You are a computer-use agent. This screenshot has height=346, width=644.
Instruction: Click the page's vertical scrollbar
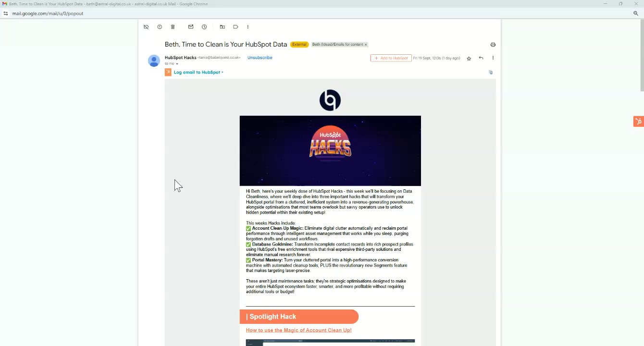642,55
